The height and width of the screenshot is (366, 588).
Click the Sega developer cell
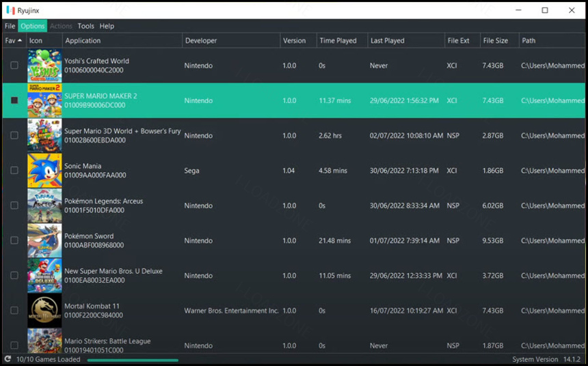[x=191, y=171]
